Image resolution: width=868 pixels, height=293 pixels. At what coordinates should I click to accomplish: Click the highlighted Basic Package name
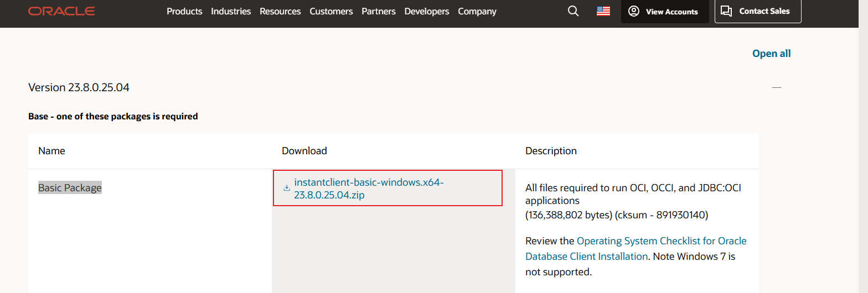click(x=70, y=188)
